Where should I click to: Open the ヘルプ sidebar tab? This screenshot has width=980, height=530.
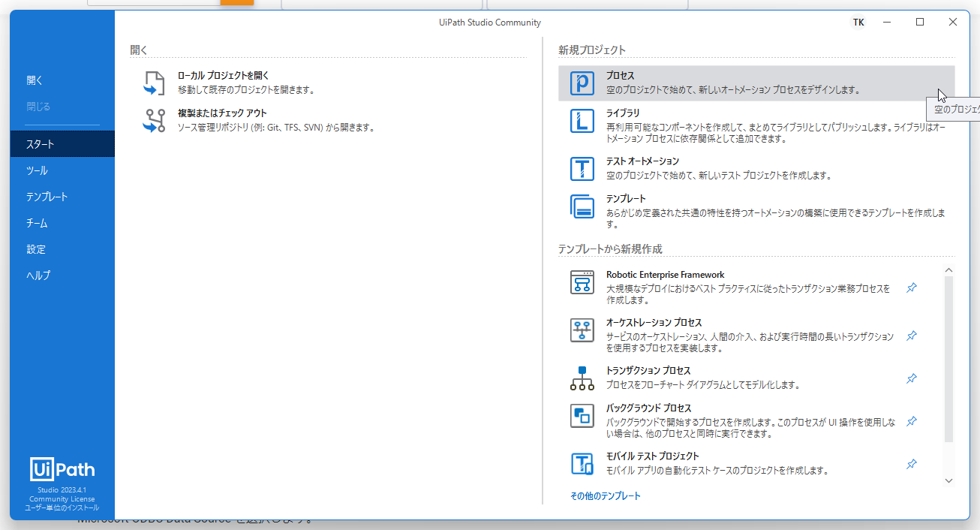click(62, 276)
